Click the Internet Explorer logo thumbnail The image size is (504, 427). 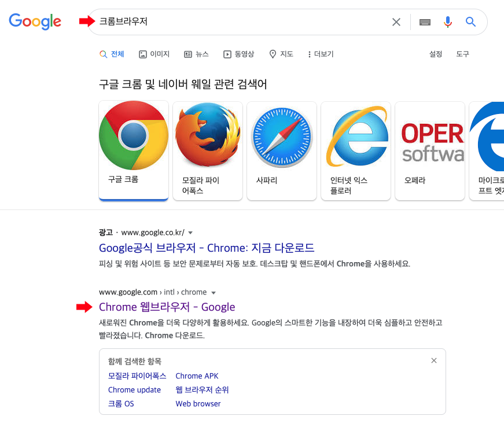[x=356, y=136]
